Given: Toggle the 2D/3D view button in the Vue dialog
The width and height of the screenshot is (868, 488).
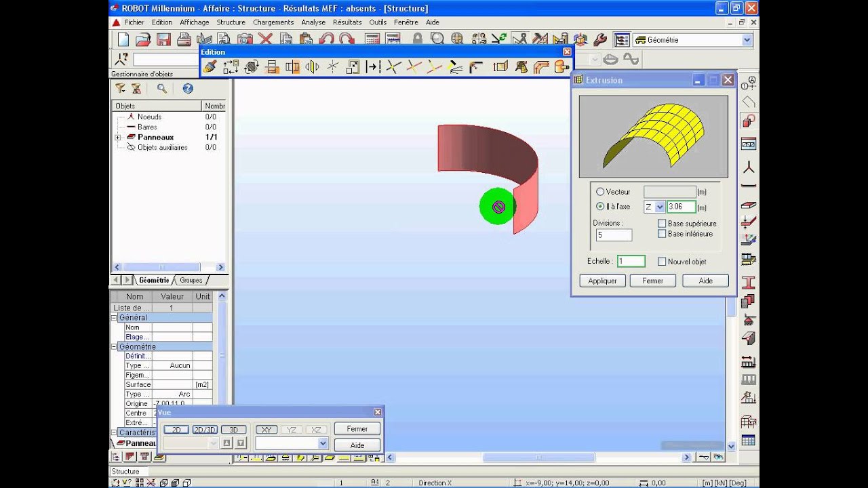Looking at the screenshot, I should point(205,430).
